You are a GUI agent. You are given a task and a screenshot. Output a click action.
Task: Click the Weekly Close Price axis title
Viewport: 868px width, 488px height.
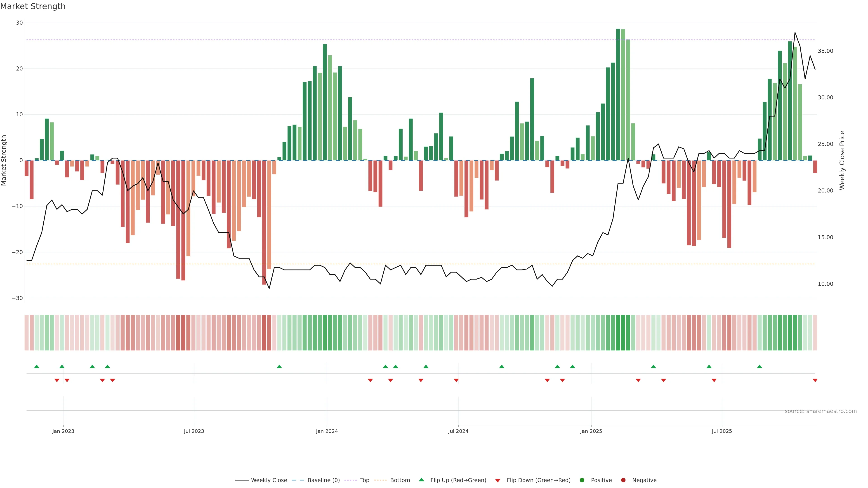(842, 160)
